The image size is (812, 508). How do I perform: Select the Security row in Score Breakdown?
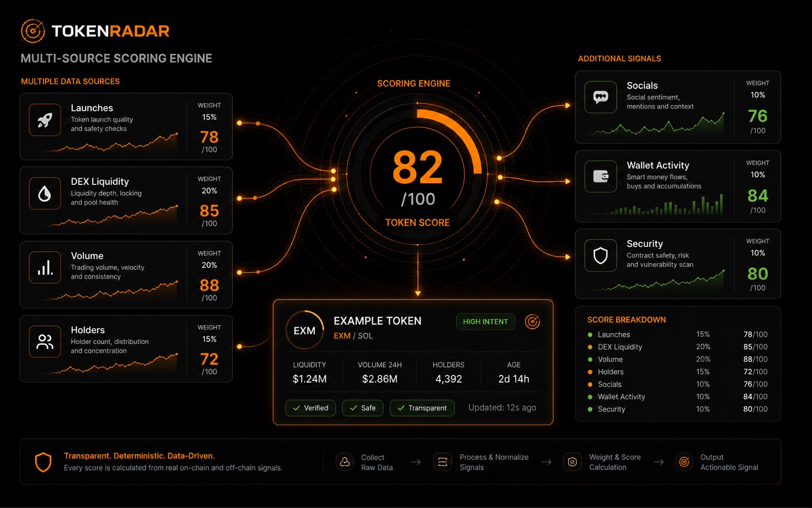678,409
